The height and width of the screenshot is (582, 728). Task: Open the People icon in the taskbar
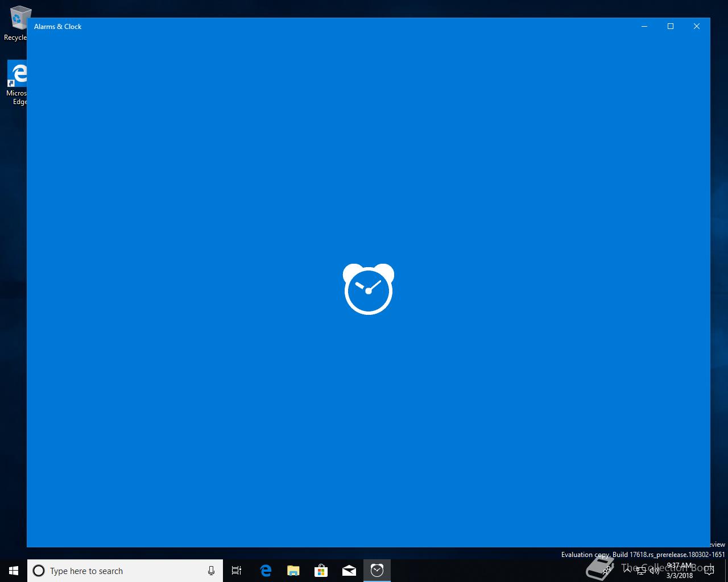606,570
